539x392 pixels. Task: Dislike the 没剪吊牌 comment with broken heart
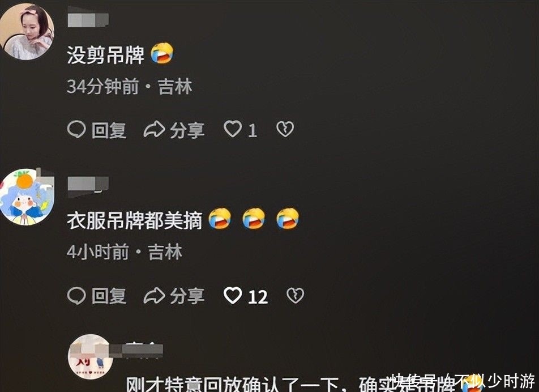click(285, 129)
